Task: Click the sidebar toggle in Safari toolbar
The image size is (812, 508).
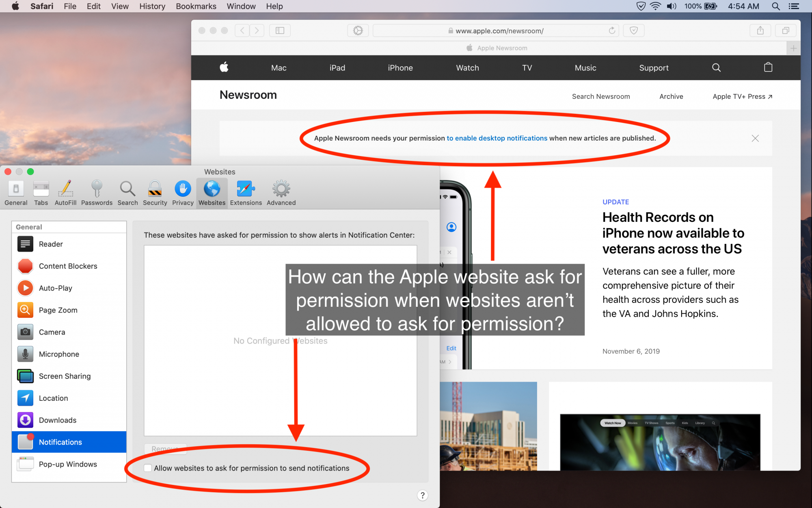Action: (x=280, y=30)
